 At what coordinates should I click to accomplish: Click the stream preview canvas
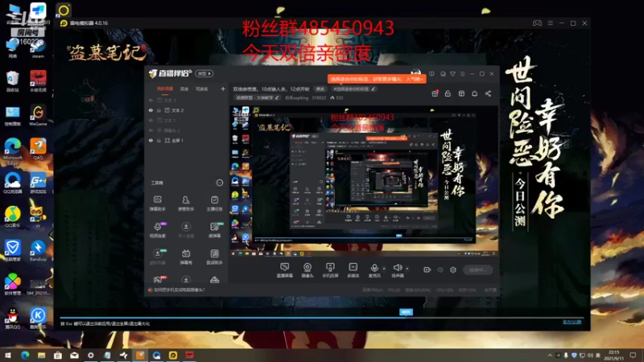tap(364, 182)
